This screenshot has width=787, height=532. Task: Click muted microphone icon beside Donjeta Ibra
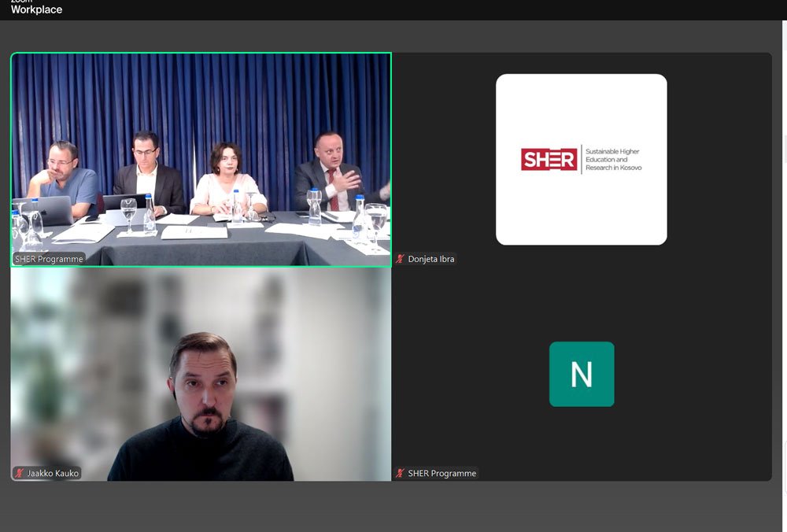tap(400, 259)
